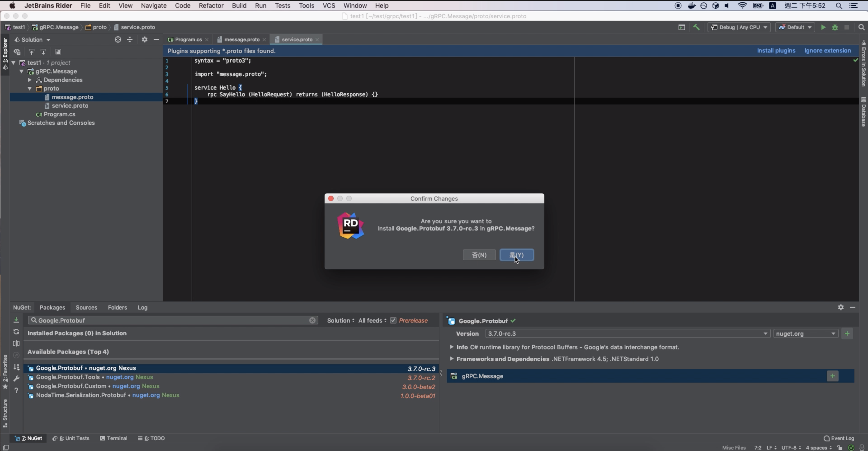Close the message.proto tab

264,40
